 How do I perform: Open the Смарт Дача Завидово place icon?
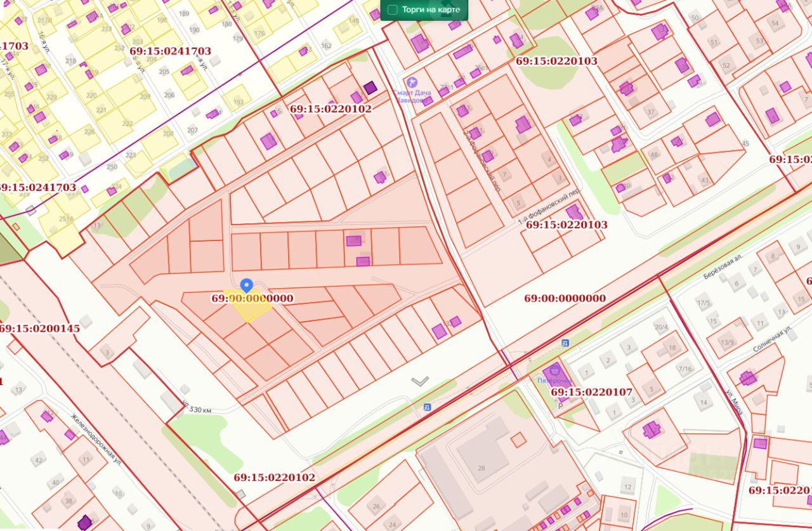tap(412, 82)
